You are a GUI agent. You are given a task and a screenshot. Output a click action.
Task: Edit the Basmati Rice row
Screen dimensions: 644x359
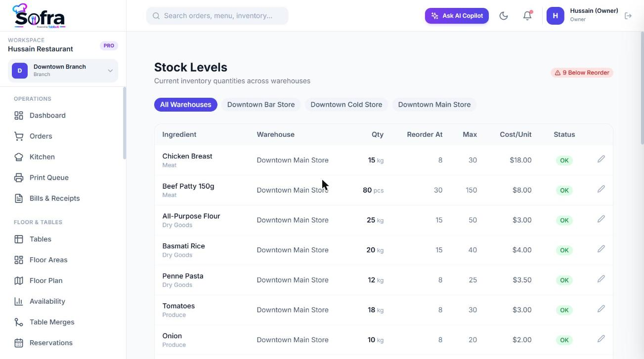(601, 249)
